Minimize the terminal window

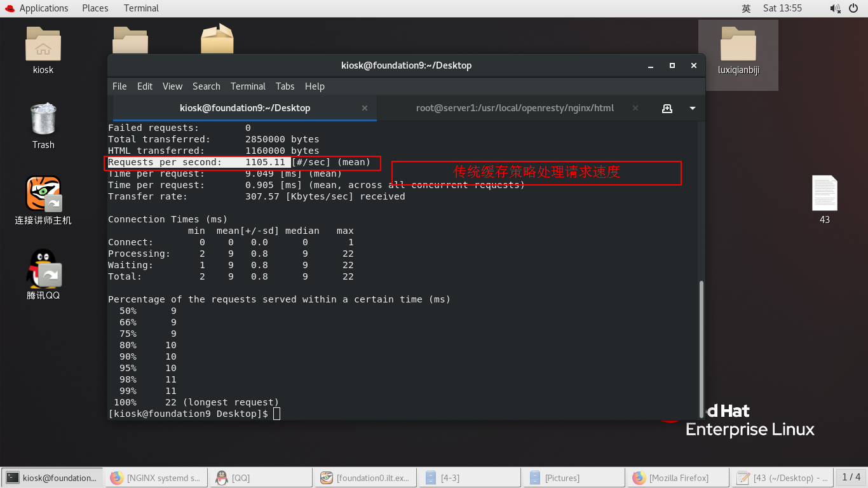[650, 65]
